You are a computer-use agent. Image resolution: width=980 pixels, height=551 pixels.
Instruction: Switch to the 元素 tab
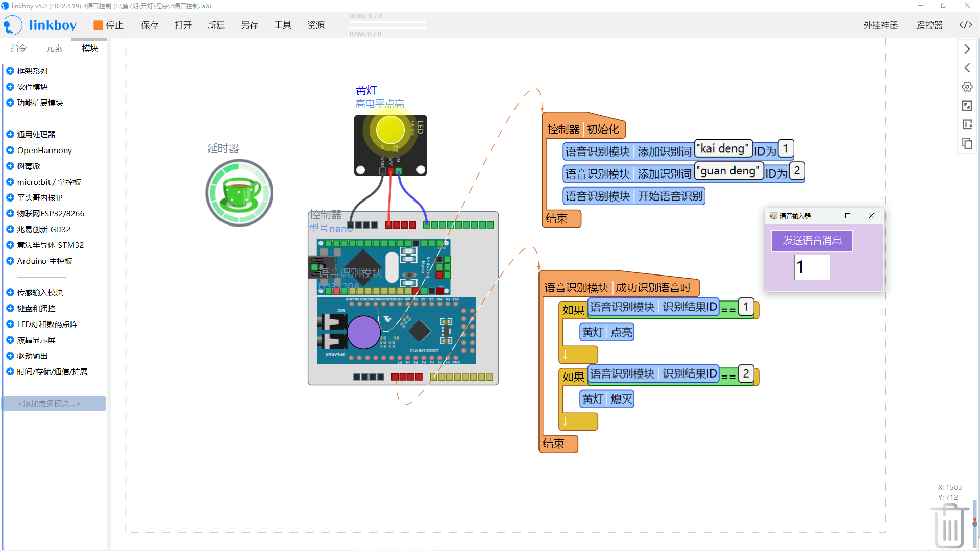(x=54, y=48)
